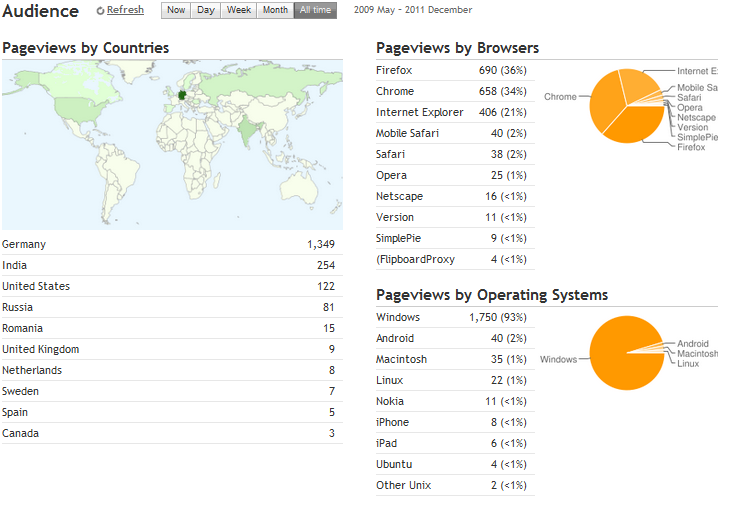Image resolution: width=732 pixels, height=530 pixels.
Task: Click the Macintosh legend label of OS pie
Action: pos(697,353)
